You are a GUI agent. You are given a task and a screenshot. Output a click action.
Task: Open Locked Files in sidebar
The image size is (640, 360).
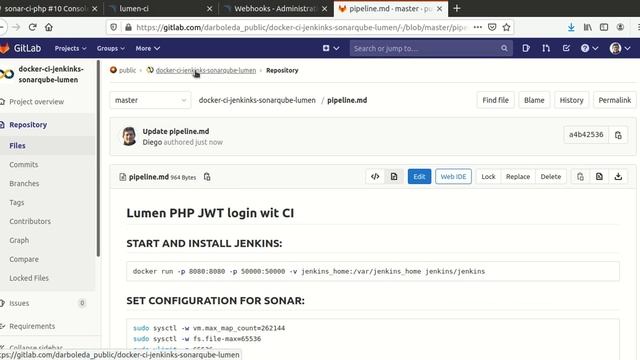[29, 278]
